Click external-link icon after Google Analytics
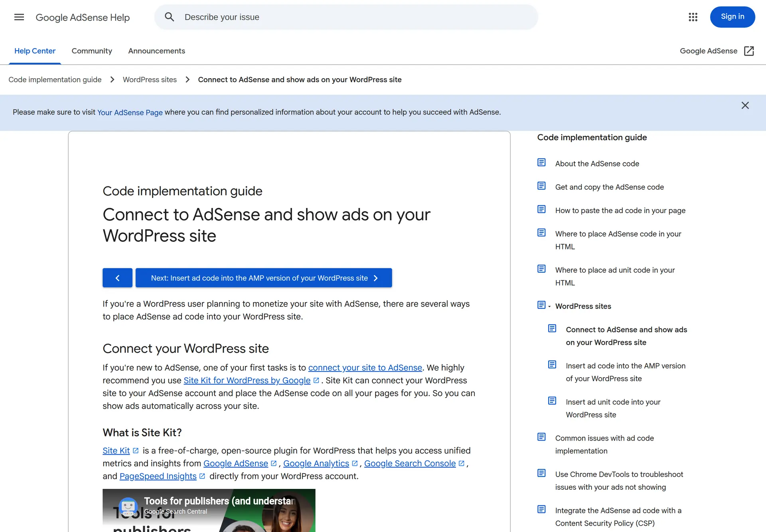Screen dimensions: 766x532 click(x=355, y=463)
